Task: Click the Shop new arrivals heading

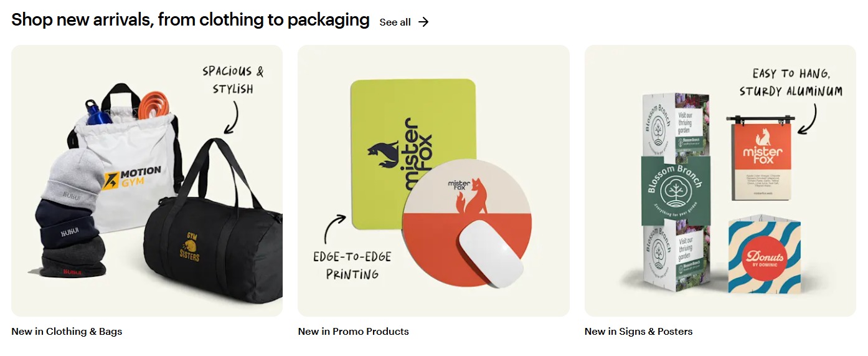Action: tap(190, 20)
